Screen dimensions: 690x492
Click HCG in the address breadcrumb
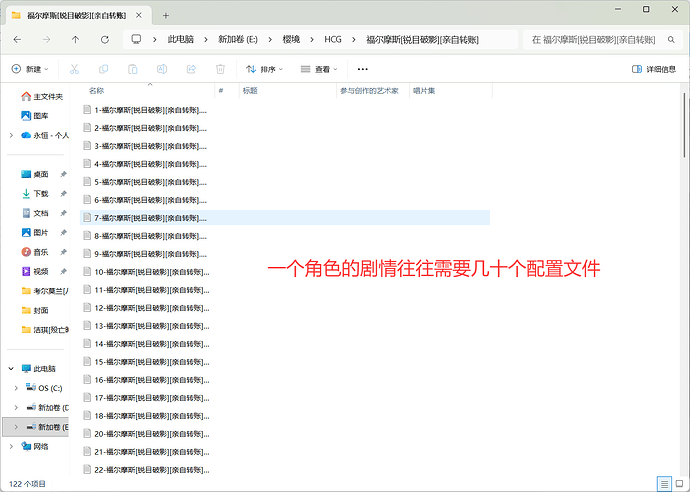[333, 40]
